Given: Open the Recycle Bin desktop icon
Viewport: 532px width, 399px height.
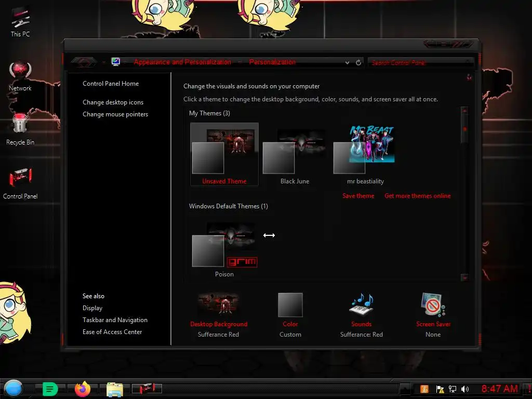Looking at the screenshot, I should click(20, 129).
